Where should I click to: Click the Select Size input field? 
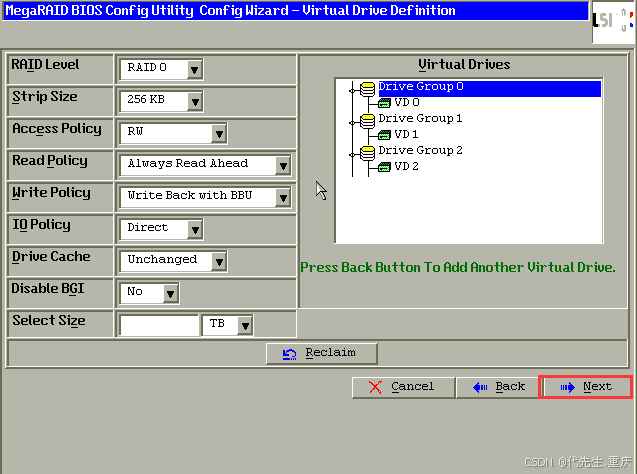coord(159,325)
